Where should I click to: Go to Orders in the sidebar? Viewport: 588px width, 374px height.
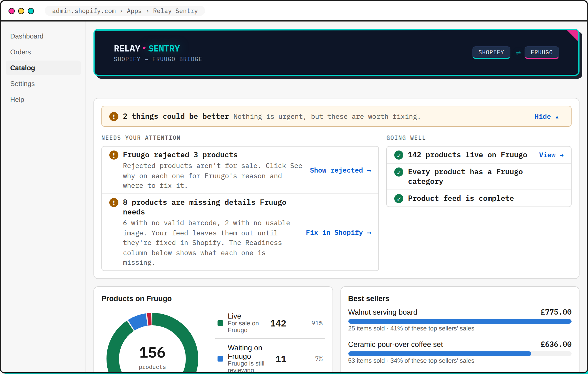pos(43,52)
